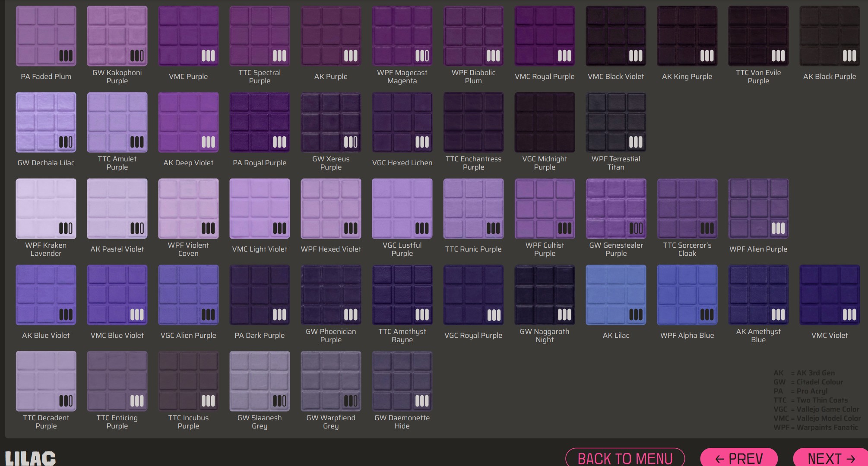868x466 pixels.
Task: Click GW Dechala Lilac color tile
Action: [x=46, y=122]
